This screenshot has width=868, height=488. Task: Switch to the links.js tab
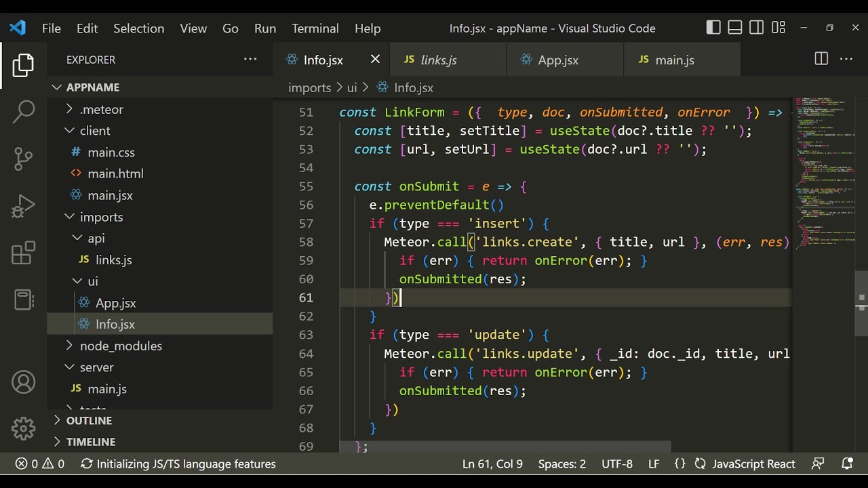pos(438,60)
